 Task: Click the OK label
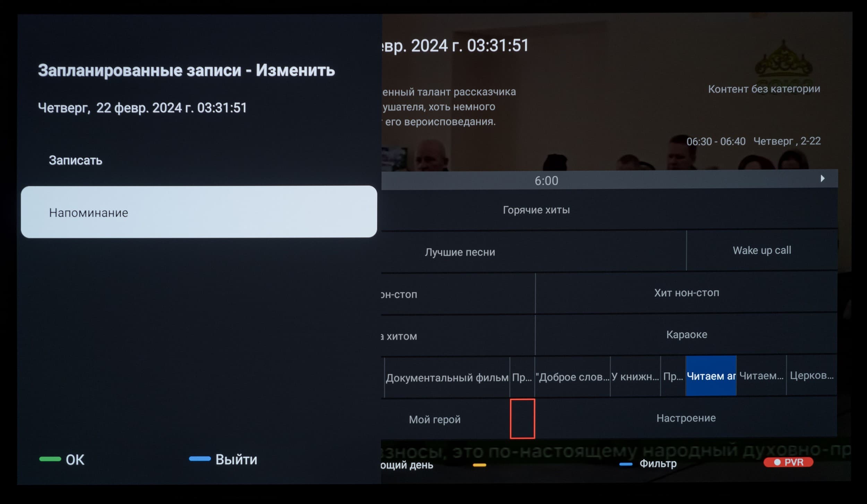75,460
